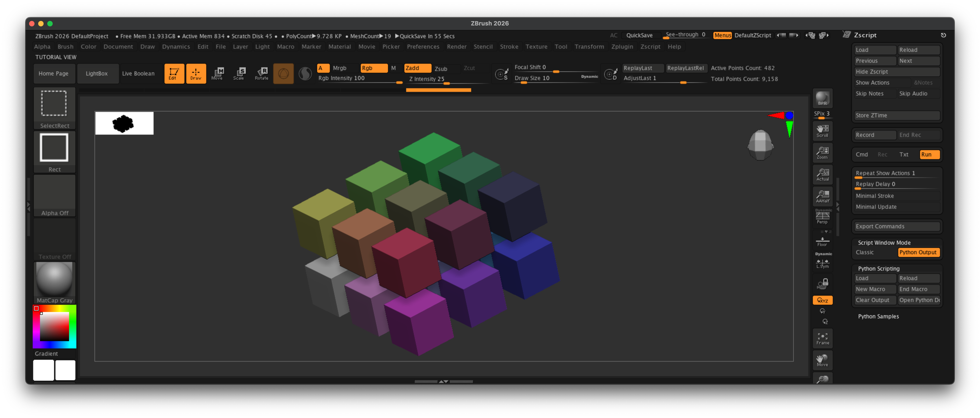Select Python Output script window mode

[919, 252]
